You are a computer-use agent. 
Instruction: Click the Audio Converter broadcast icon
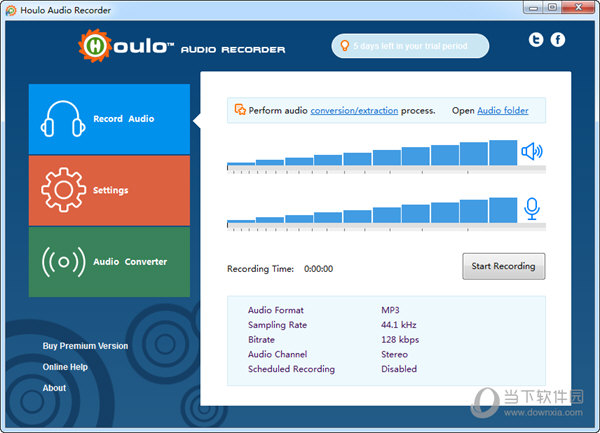64,262
